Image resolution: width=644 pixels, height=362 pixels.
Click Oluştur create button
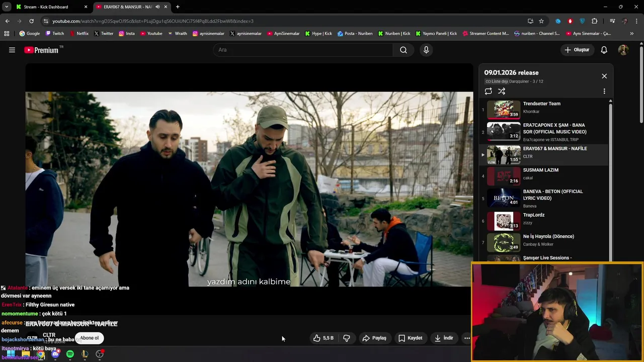click(577, 50)
